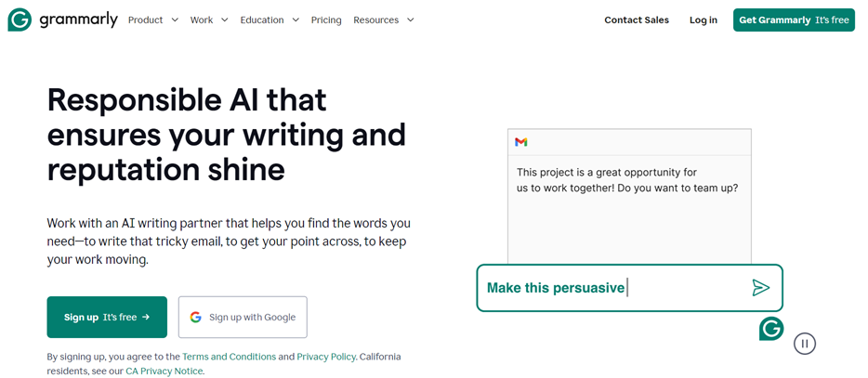Click the green Sign up It's free button
The width and height of the screenshot is (868, 378).
pyautogui.click(x=107, y=317)
